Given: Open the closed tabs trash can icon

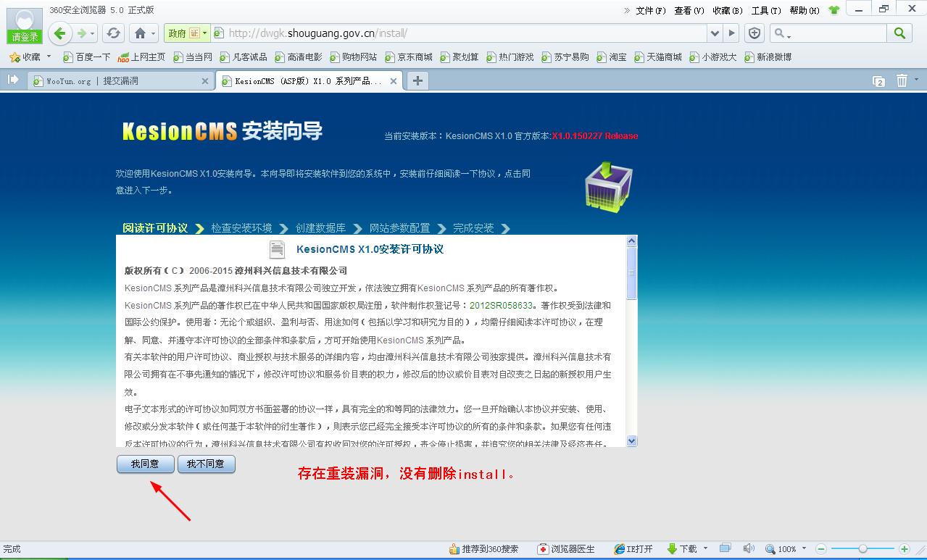Looking at the screenshot, I should pos(902,80).
